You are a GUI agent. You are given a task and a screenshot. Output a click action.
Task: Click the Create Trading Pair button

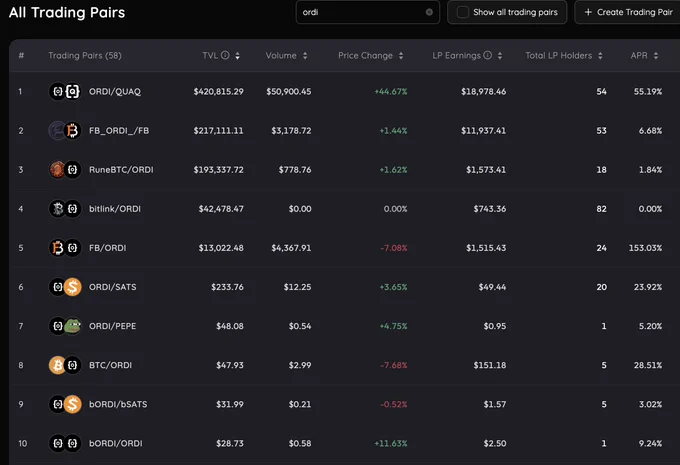pos(628,12)
